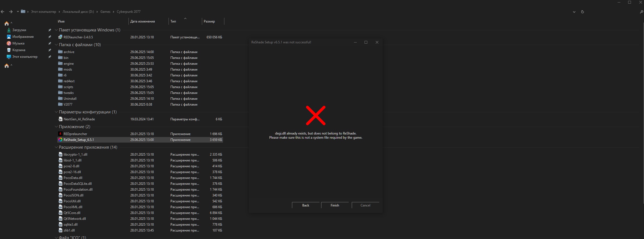This screenshot has height=239, width=644.
Task: Select the REDlauncher-3.4.0.5 installer icon
Action: 60,37
